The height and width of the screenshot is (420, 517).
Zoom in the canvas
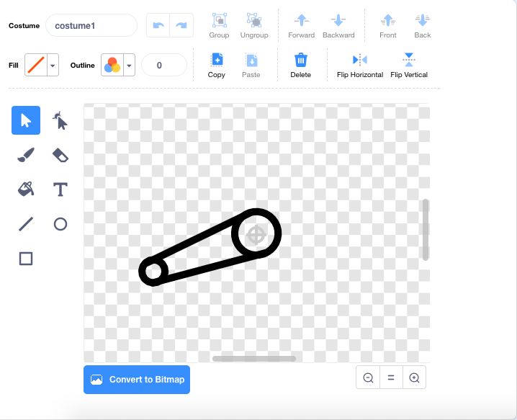click(414, 377)
